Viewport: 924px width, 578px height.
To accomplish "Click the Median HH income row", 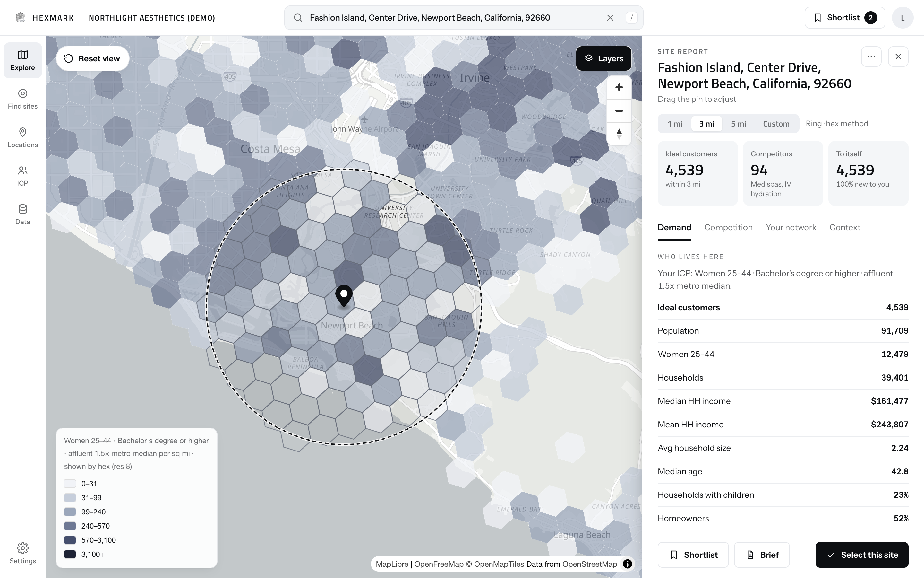I will tap(783, 401).
